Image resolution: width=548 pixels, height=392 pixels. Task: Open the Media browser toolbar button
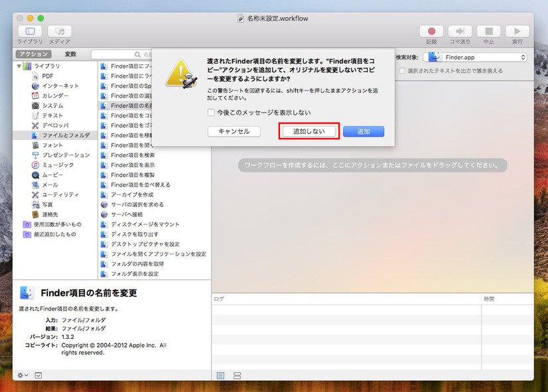60,31
